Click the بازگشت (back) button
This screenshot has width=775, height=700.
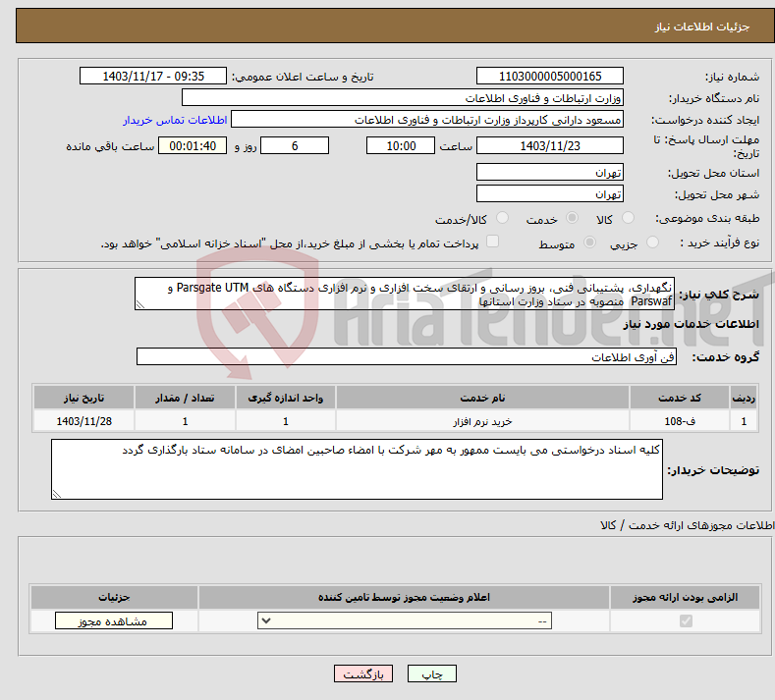click(362, 673)
